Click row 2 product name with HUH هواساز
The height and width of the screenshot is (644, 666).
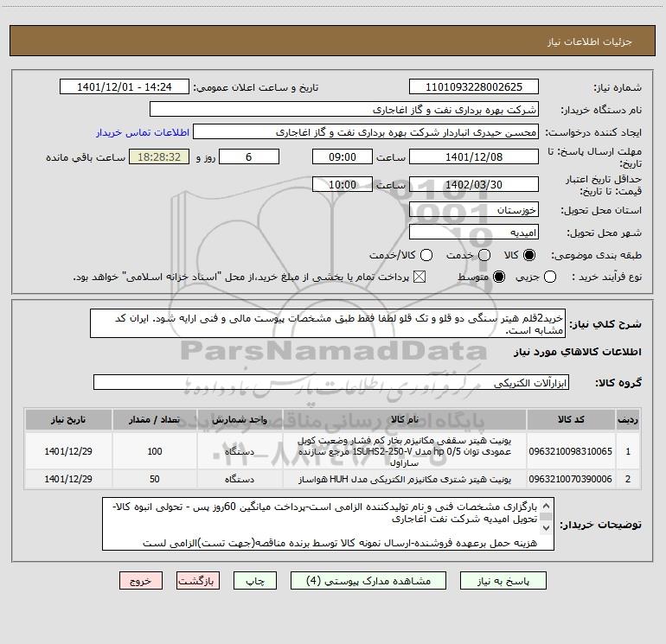point(405,479)
